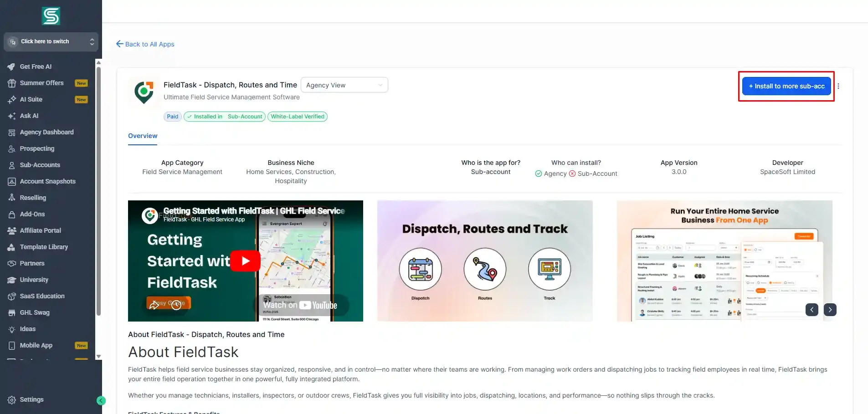Open Agency Dashboard in the sidebar
This screenshot has width=868, height=414.
[46, 132]
